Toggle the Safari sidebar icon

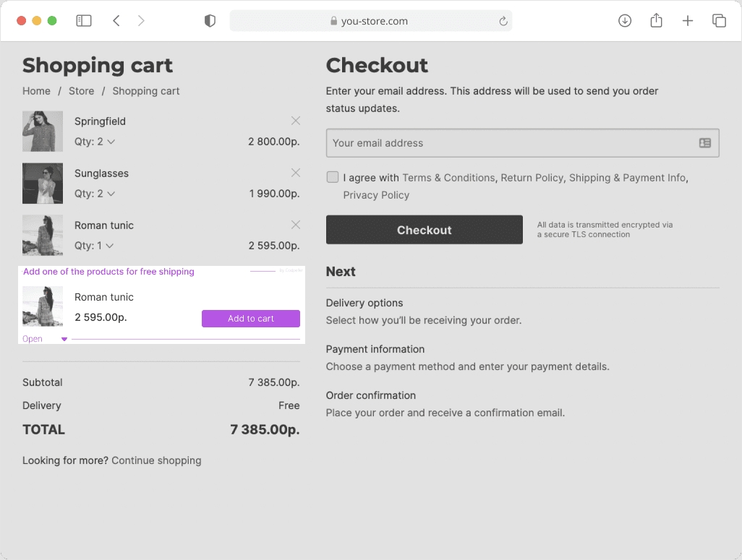point(84,21)
